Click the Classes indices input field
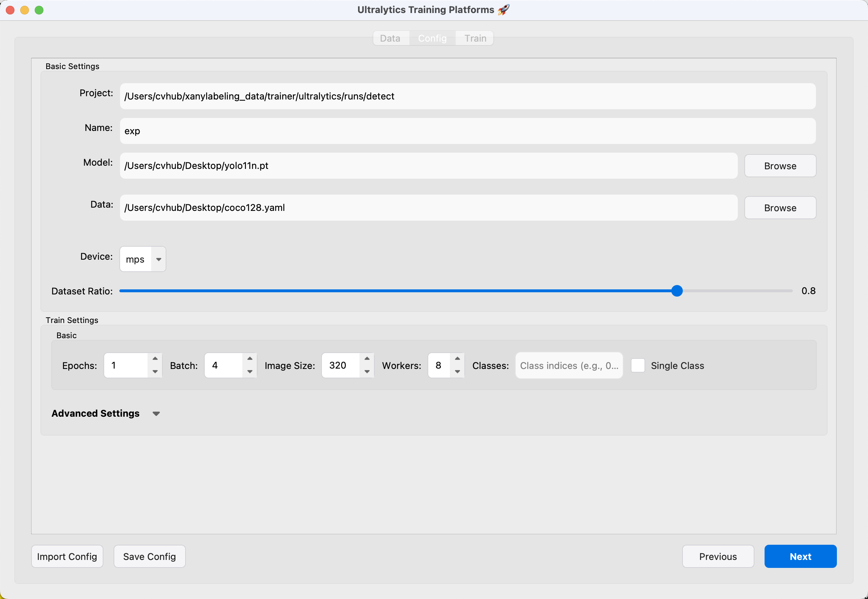Image resolution: width=868 pixels, height=599 pixels. tap(569, 366)
